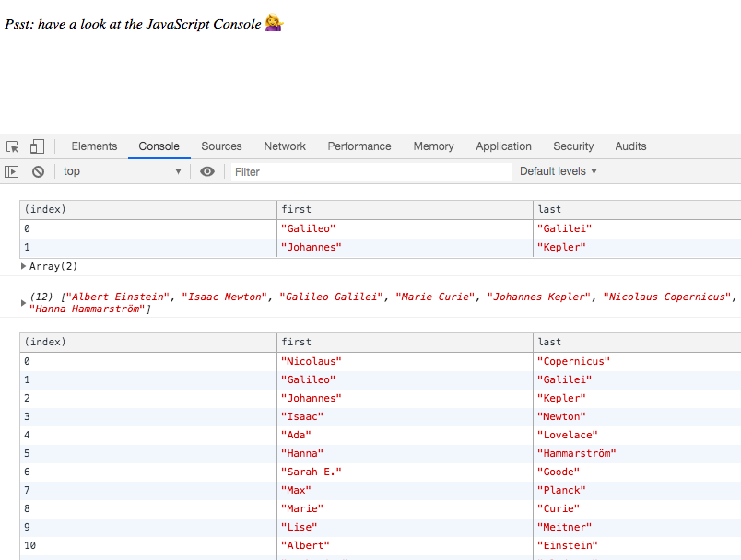Open the 'top' JavaScript context dropdown
The image size is (741, 560).
(122, 171)
